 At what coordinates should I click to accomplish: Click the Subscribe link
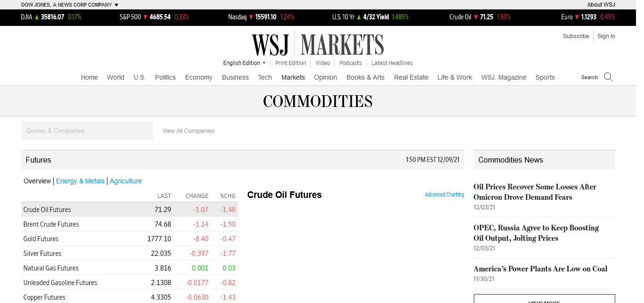pos(576,36)
